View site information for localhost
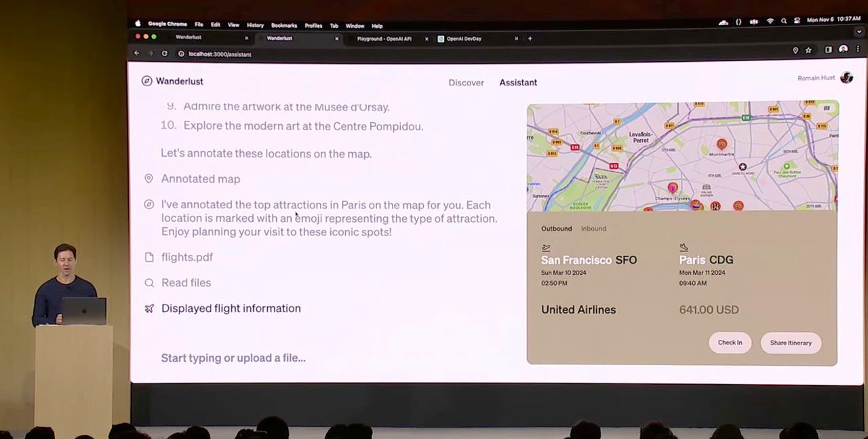Viewport: 868px width, 439px height. [181, 54]
